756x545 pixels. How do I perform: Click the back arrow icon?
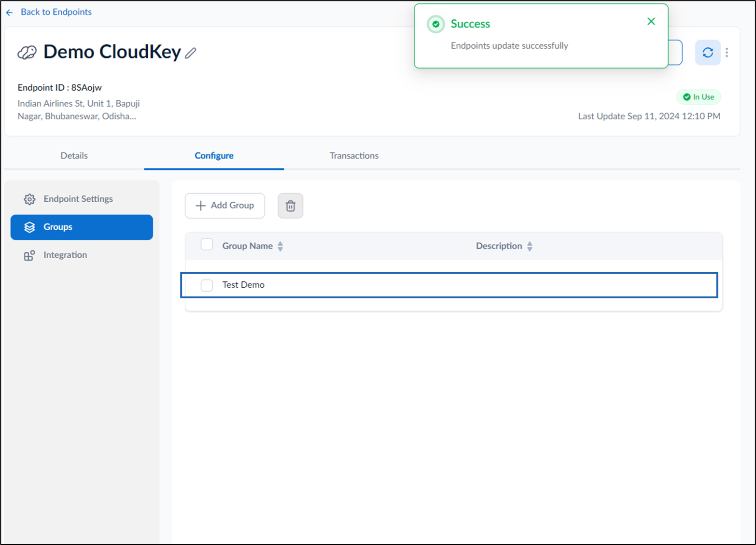click(9, 13)
